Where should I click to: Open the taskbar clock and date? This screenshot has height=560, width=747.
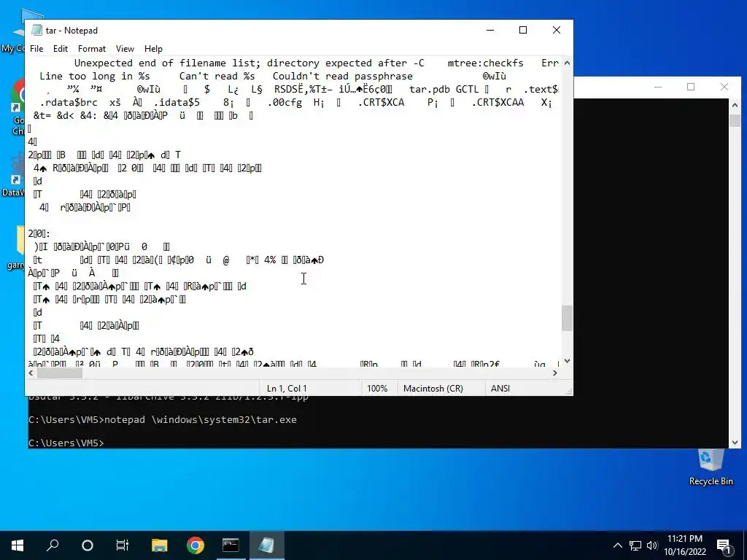(685, 545)
